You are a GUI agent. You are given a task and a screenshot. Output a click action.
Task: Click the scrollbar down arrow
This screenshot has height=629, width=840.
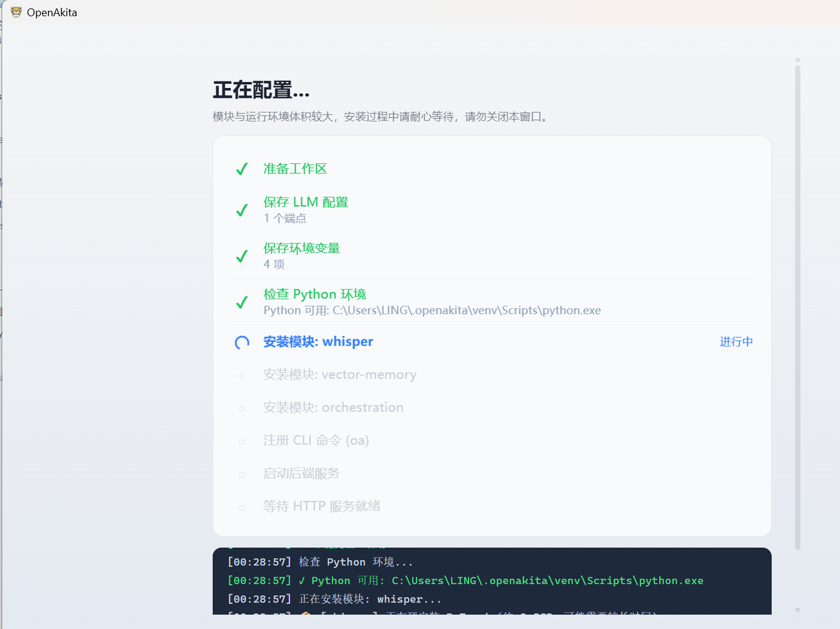(797, 609)
